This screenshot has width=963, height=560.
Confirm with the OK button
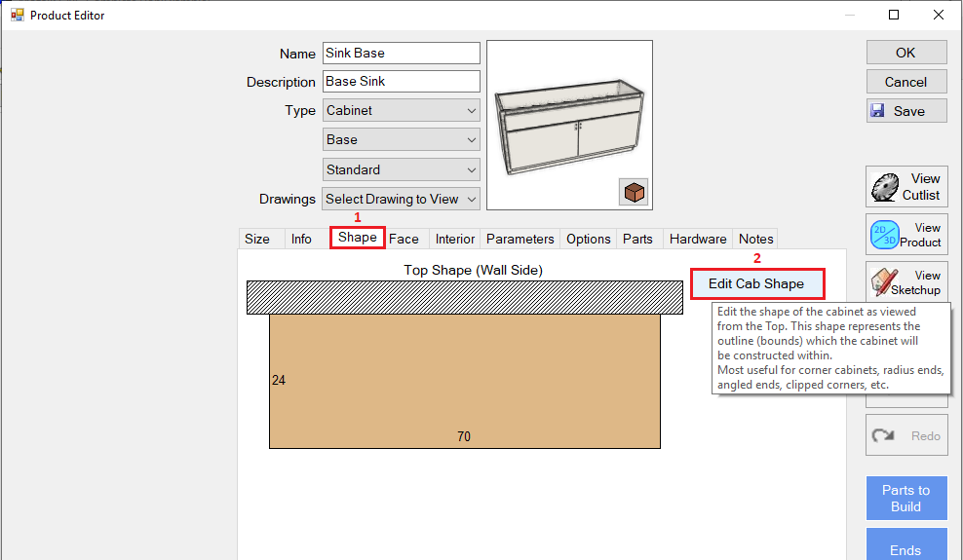click(906, 53)
